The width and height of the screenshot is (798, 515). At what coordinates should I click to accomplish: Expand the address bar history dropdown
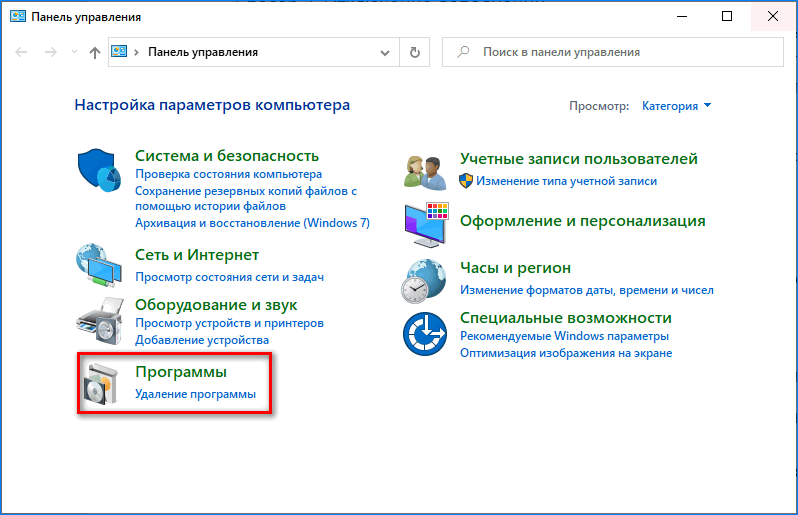pyautogui.click(x=385, y=52)
